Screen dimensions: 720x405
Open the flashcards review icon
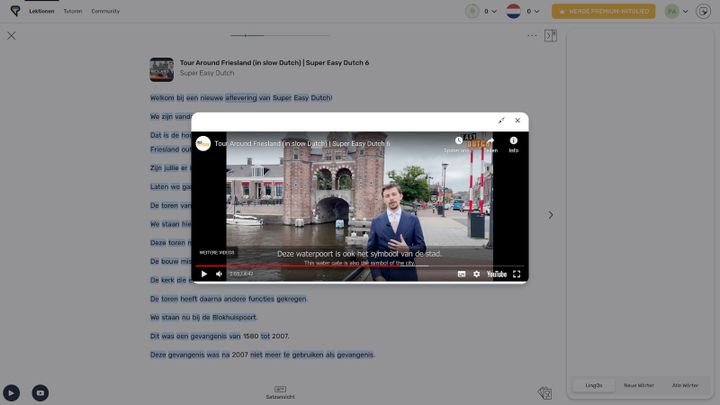545,393
